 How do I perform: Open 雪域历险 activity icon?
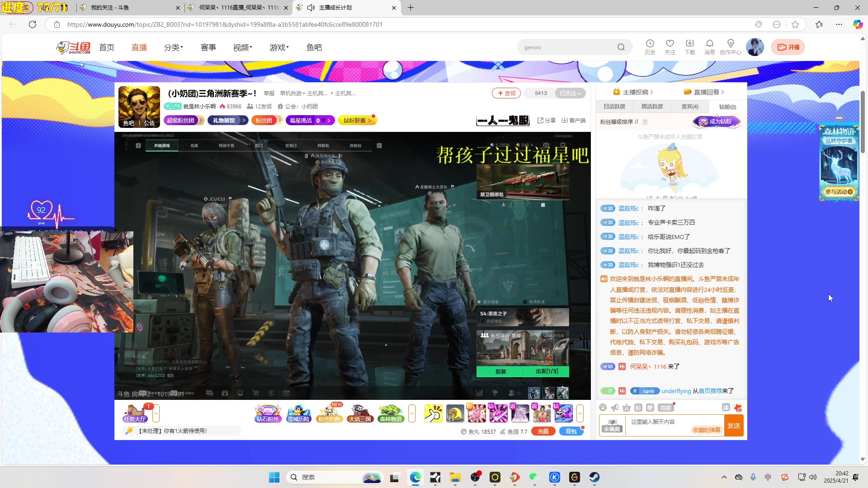[x=299, y=413]
